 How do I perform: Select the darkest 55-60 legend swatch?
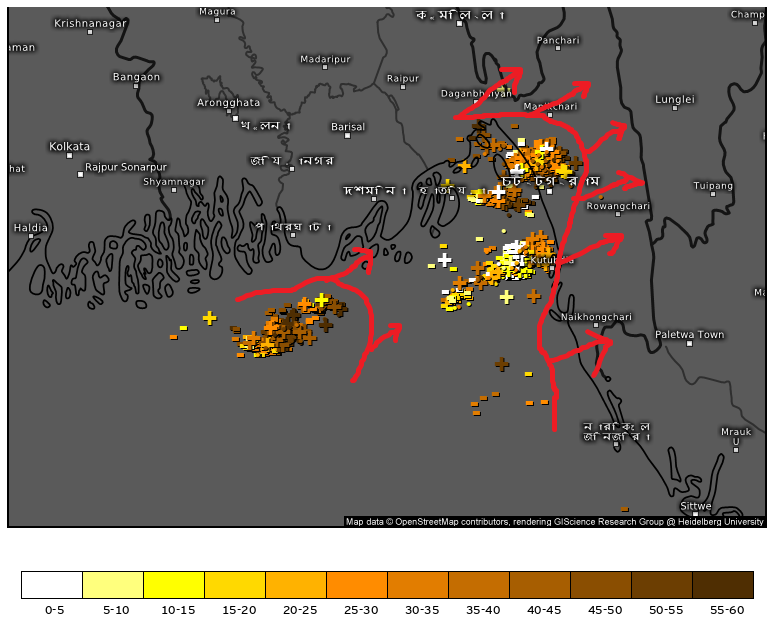tap(722, 585)
